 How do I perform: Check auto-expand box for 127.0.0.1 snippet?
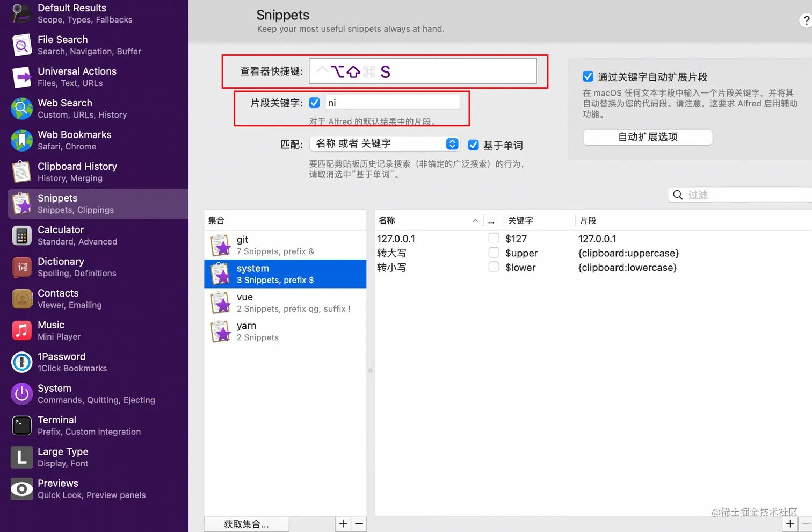pos(494,238)
